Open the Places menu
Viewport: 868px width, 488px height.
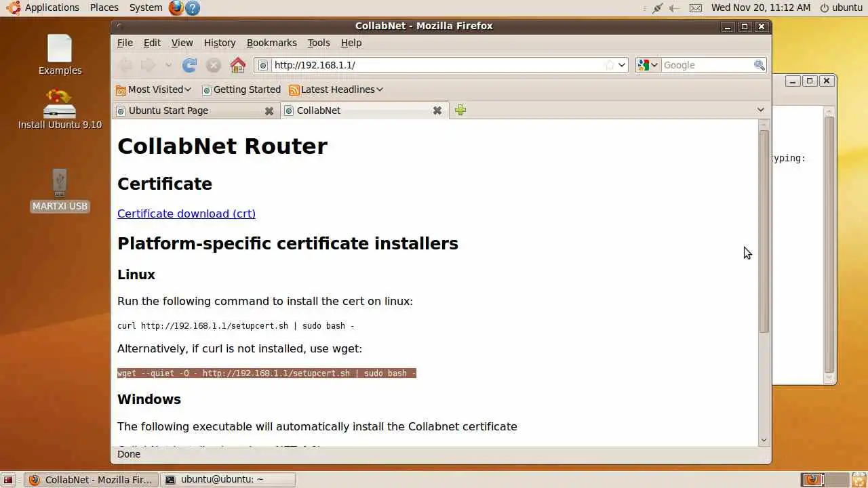click(x=104, y=7)
